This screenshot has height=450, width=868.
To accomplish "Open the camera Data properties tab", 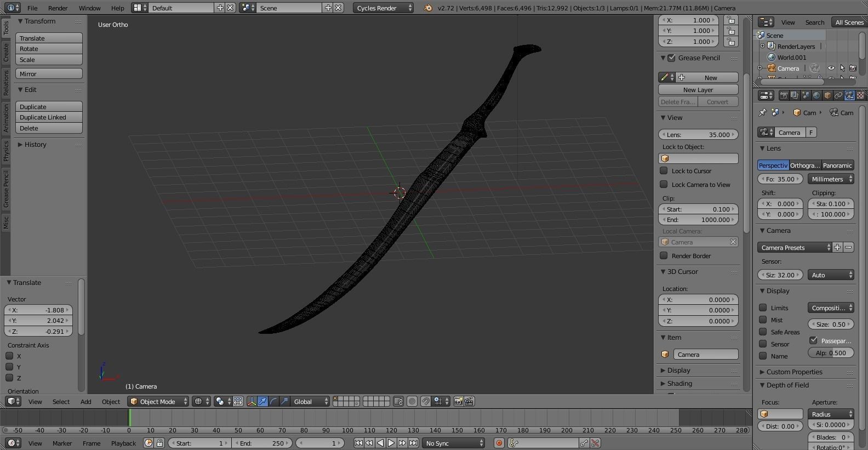I will pos(849,95).
